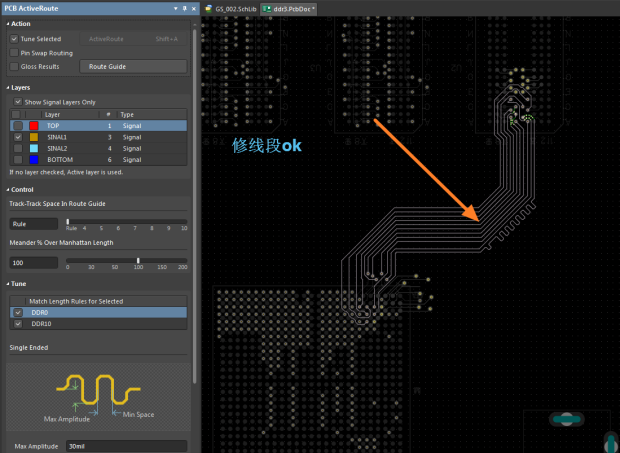Switch to the GS_002.SchLib tab
This screenshot has height=453, width=620.
tap(231, 9)
